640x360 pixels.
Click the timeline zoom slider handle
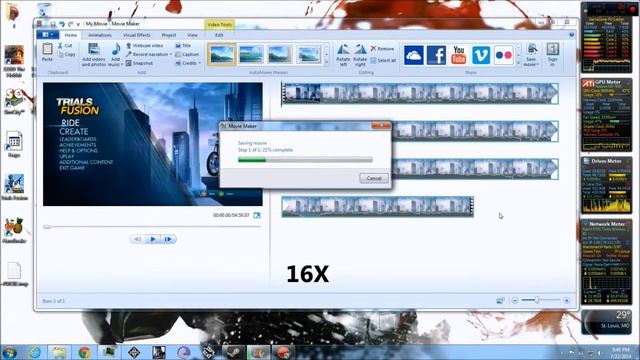[x=537, y=300]
